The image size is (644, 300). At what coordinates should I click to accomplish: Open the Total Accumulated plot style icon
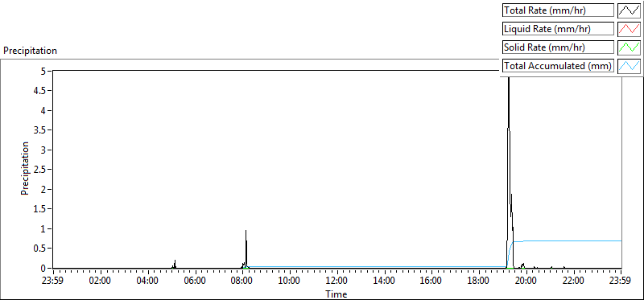(629, 66)
